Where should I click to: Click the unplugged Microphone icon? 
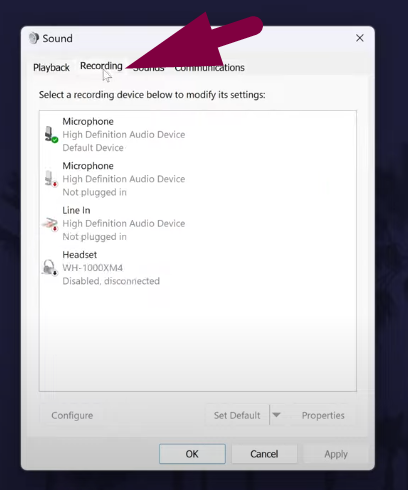point(51,179)
